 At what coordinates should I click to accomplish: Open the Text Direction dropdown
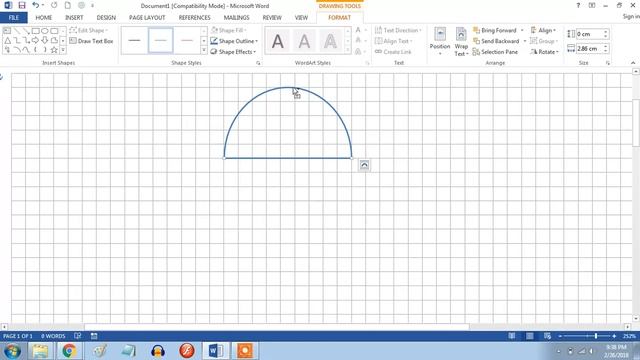pyautogui.click(x=398, y=31)
